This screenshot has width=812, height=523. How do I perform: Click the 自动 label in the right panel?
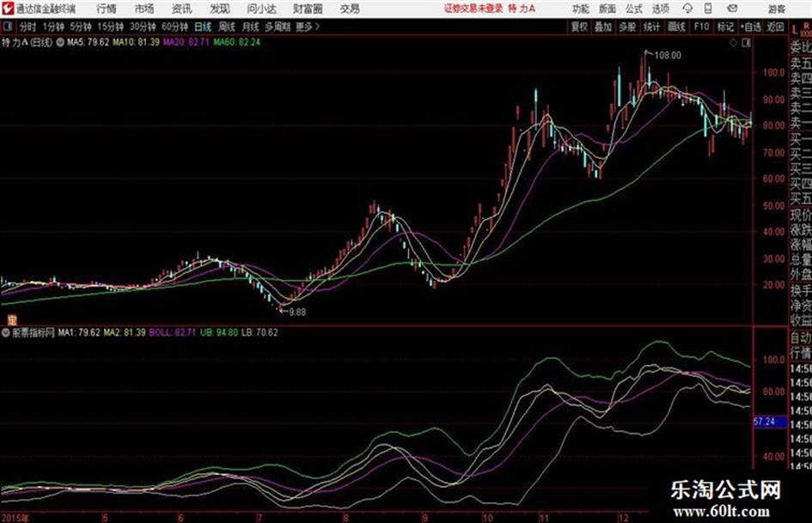(x=801, y=338)
